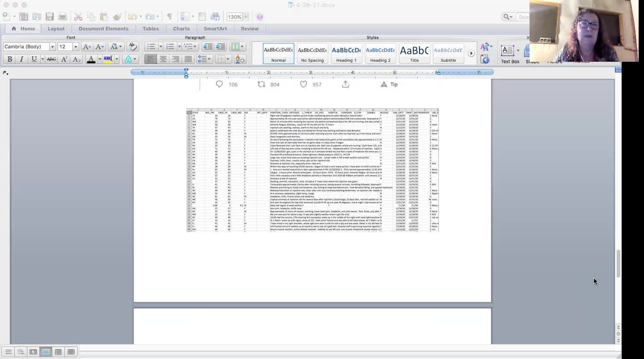This screenshot has height=359, width=644.
Task: Apply the Heading 1 style
Action: coord(346,54)
